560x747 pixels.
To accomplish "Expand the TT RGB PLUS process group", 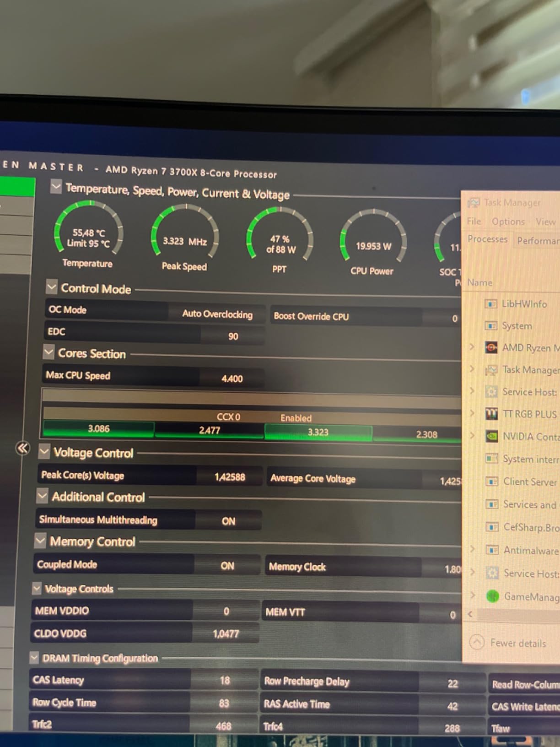I will click(x=472, y=413).
